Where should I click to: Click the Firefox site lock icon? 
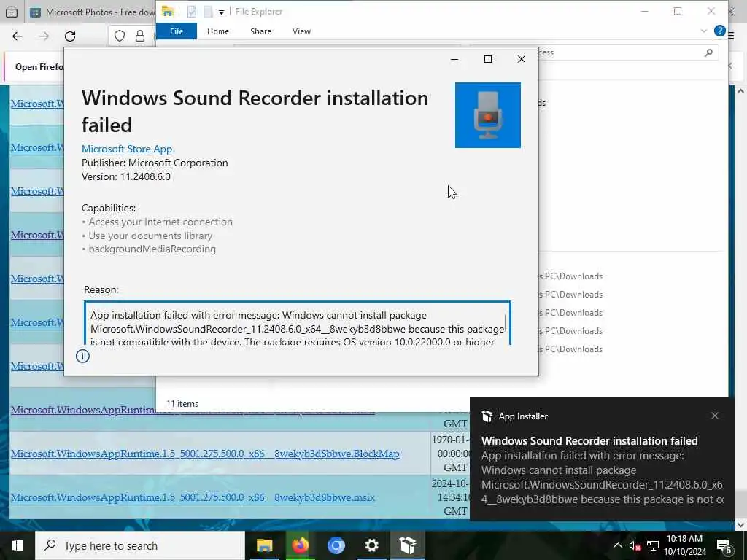pyautogui.click(x=140, y=36)
